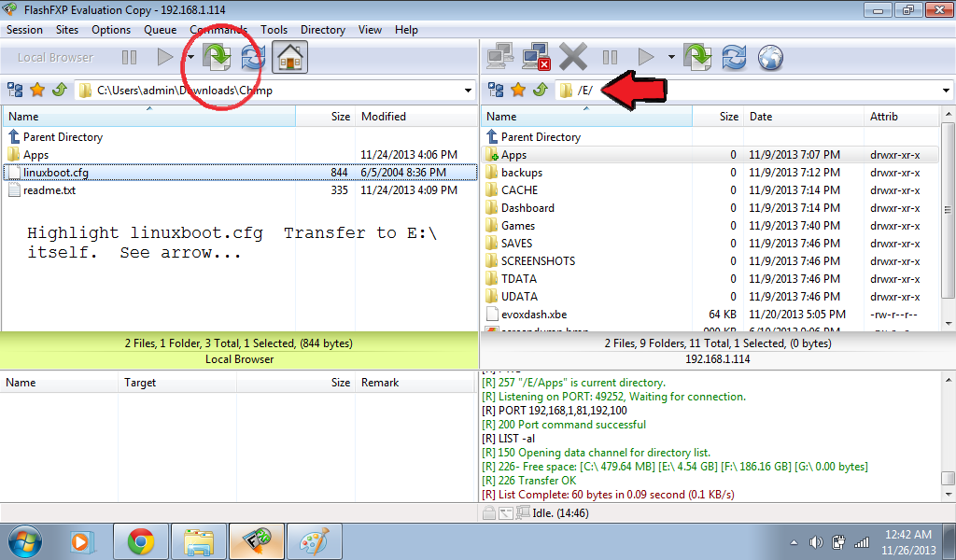Click the local pane bookmarks star
This screenshot has height=560, width=956.
click(37, 91)
